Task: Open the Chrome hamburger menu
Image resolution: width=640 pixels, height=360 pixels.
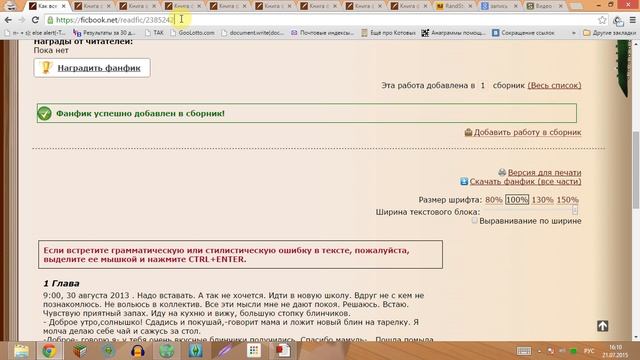Action: pyautogui.click(x=632, y=20)
